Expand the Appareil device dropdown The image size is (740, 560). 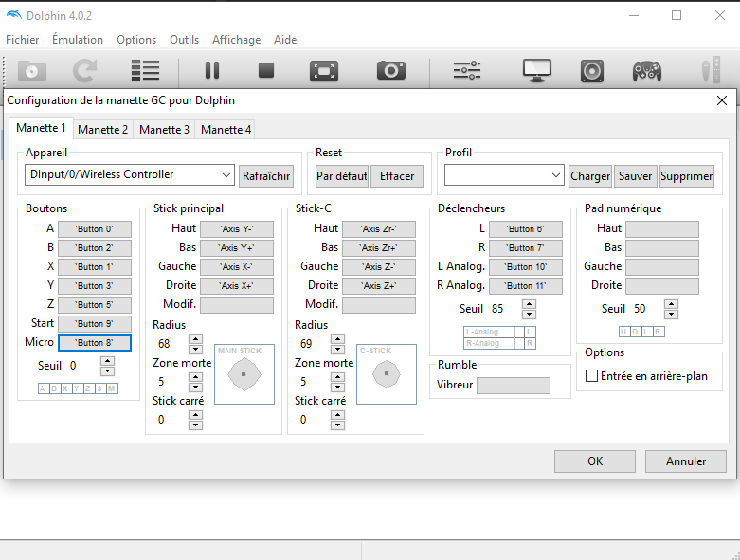coord(226,175)
